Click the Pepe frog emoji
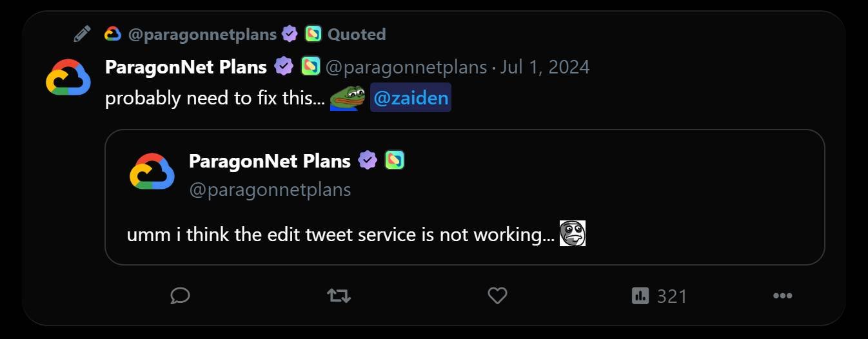The image size is (868, 339). point(348,99)
